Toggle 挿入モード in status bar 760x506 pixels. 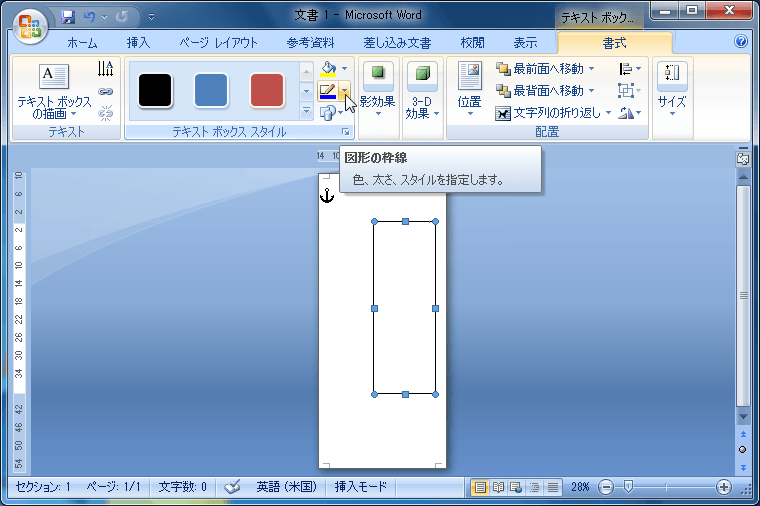coord(361,487)
